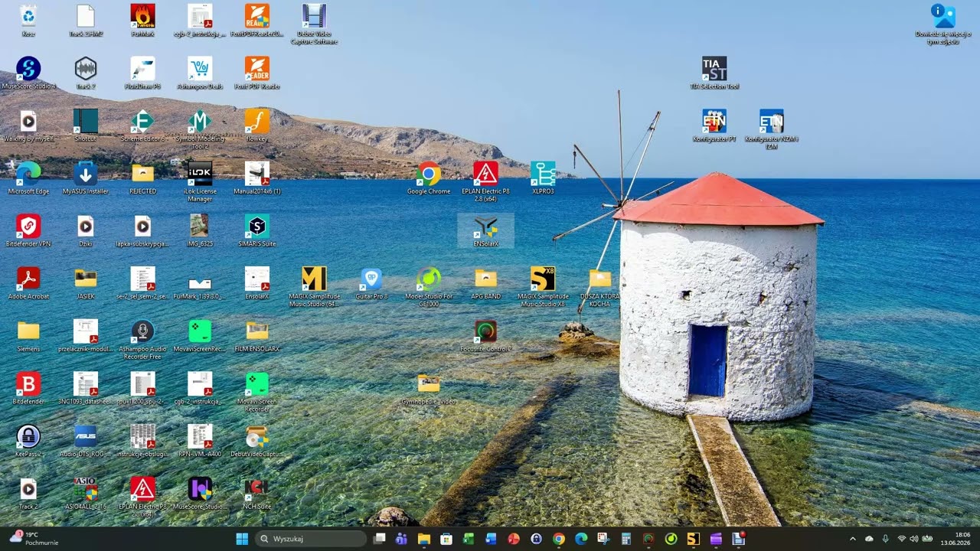
Task: Select the IMG_6325 image file
Action: click(200, 230)
